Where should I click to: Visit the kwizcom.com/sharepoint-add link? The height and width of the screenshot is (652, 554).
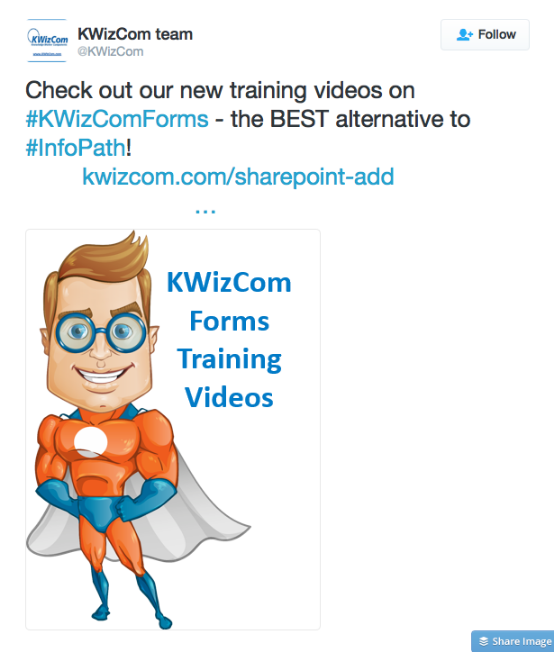point(238,176)
